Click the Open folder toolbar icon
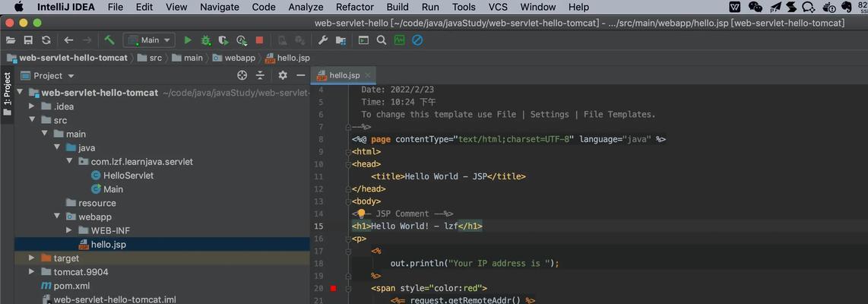This screenshot has height=304, width=868. tap(11, 40)
